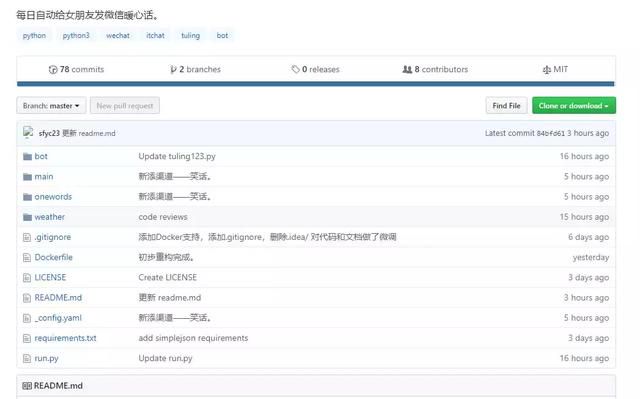
Task: Click the book icon in README.md header
Action: click(27, 386)
